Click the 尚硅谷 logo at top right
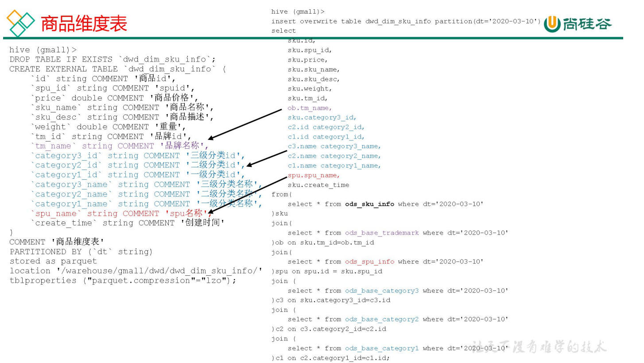 click(578, 24)
